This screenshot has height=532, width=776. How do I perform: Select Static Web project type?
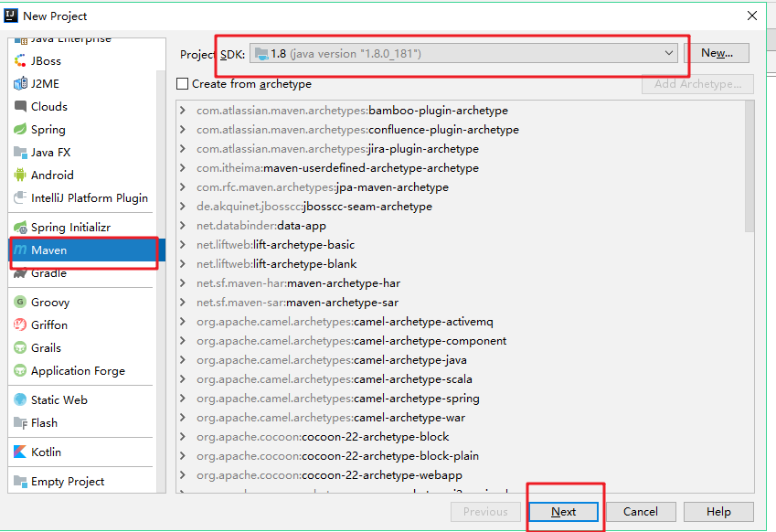tap(81, 399)
